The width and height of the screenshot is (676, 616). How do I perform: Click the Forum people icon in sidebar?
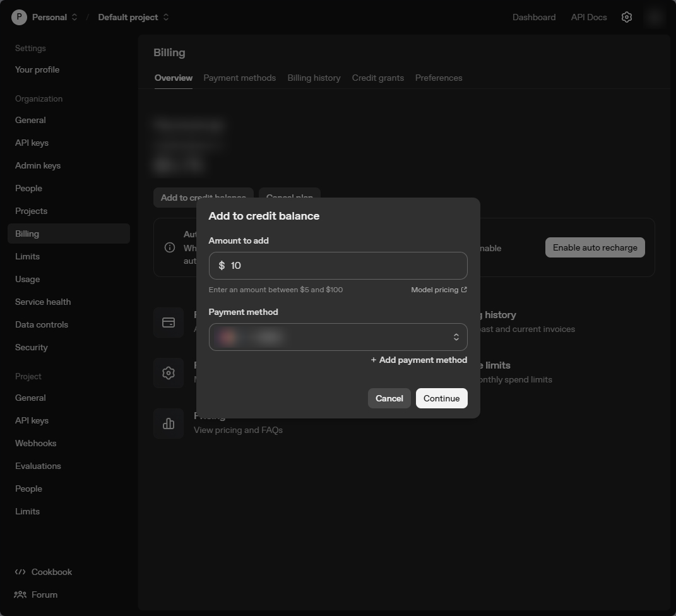tap(20, 595)
